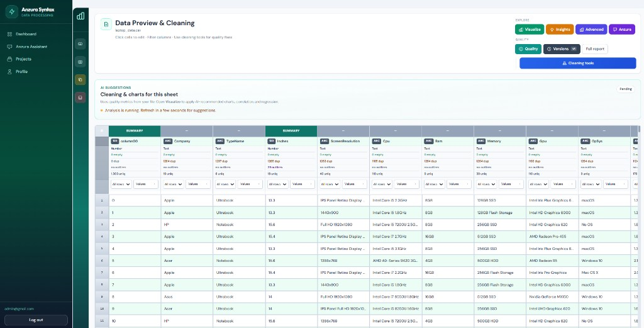Click the bar chart icon atop the secondary sidebar
The image size is (644, 328).
pos(80,16)
